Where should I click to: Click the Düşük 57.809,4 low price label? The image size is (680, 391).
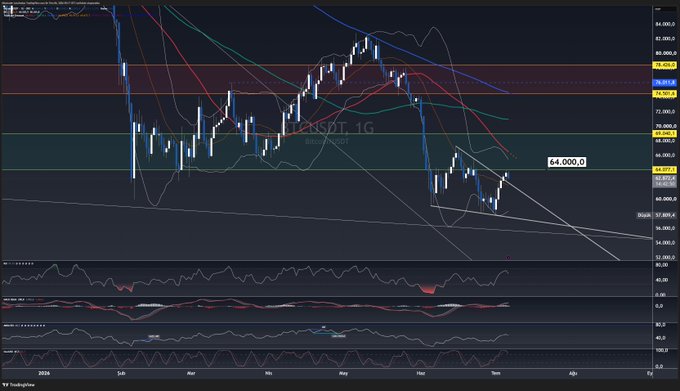click(657, 215)
